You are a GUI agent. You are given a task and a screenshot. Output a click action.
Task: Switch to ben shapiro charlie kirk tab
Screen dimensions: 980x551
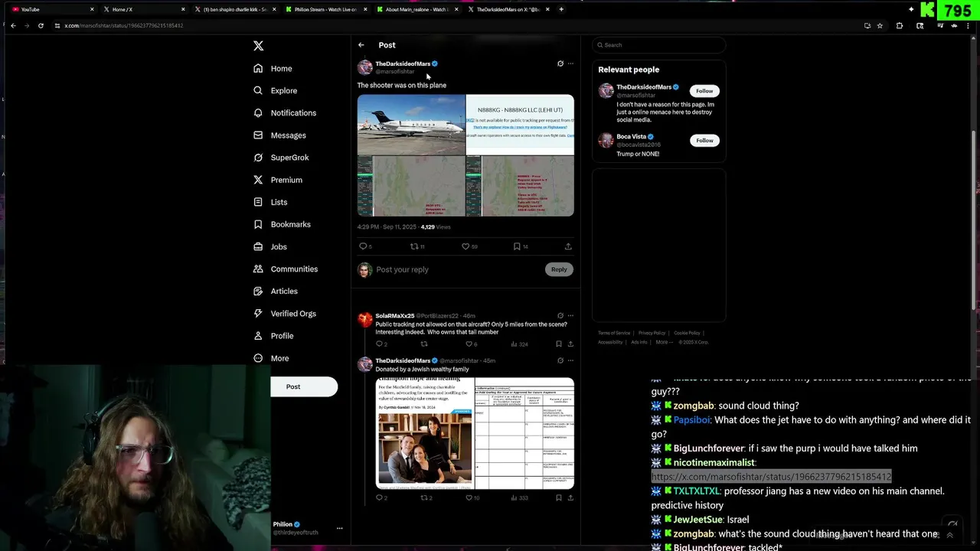(x=234, y=9)
